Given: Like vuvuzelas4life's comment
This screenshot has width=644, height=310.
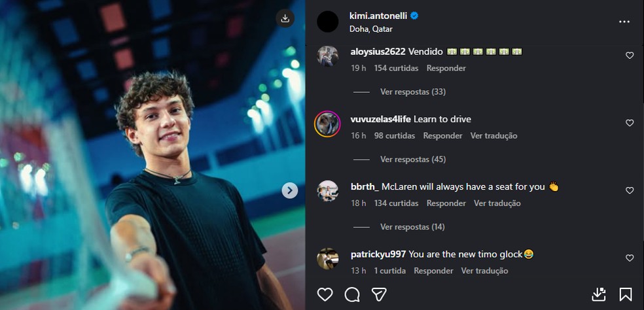Looking at the screenshot, I should pyautogui.click(x=630, y=123).
